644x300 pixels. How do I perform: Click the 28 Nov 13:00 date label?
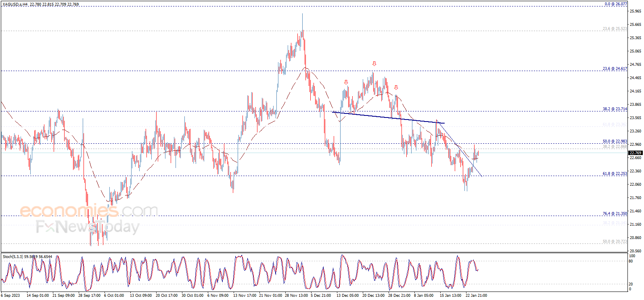point(296,296)
